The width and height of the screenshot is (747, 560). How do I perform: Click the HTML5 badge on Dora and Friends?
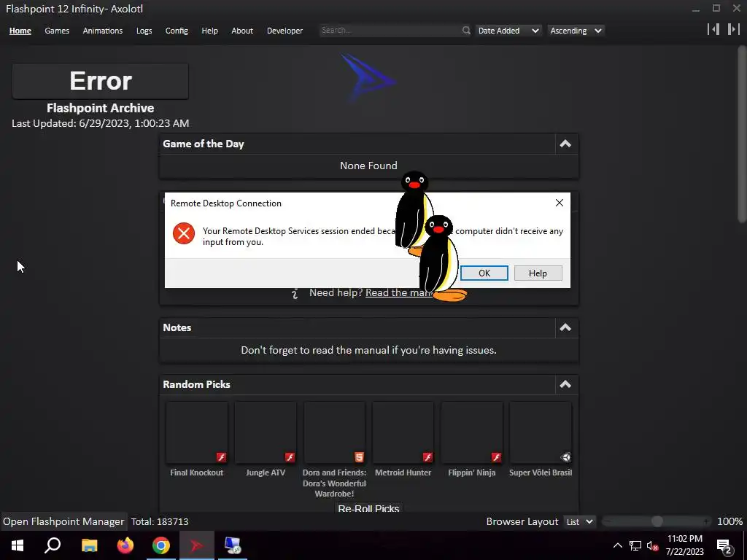tap(359, 457)
